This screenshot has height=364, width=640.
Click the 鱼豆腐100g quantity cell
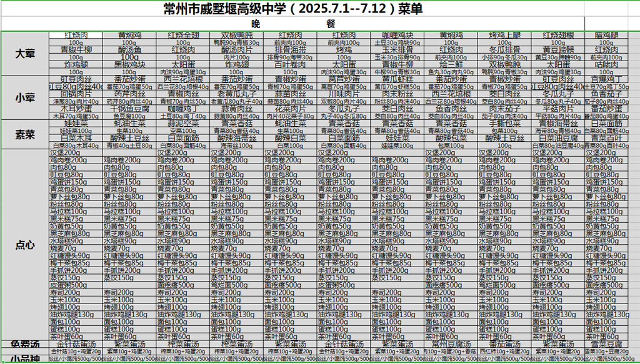point(129,116)
